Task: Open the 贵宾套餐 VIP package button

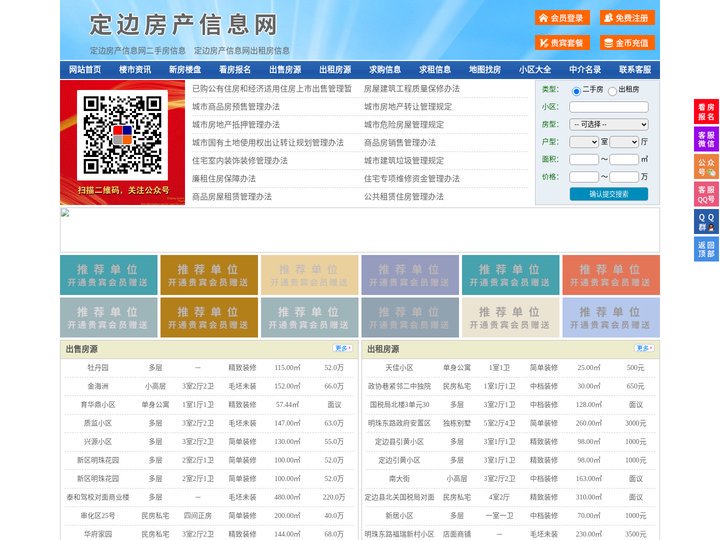Action: click(x=562, y=43)
